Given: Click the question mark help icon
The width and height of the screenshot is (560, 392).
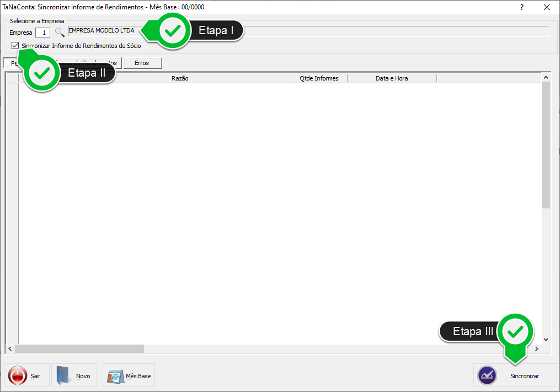Looking at the screenshot, I should pyautogui.click(x=522, y=7).
